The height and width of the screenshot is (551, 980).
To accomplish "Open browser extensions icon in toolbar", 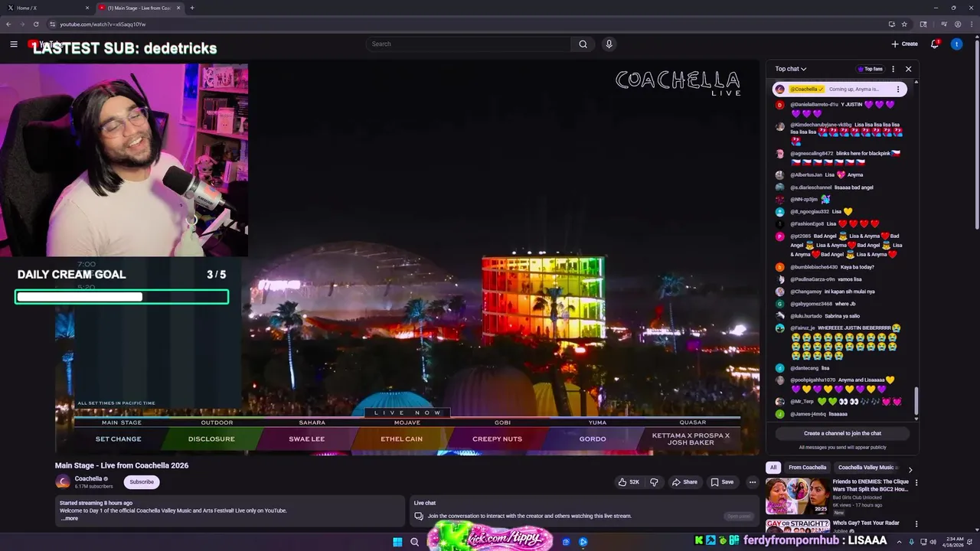I will point(923,24).
